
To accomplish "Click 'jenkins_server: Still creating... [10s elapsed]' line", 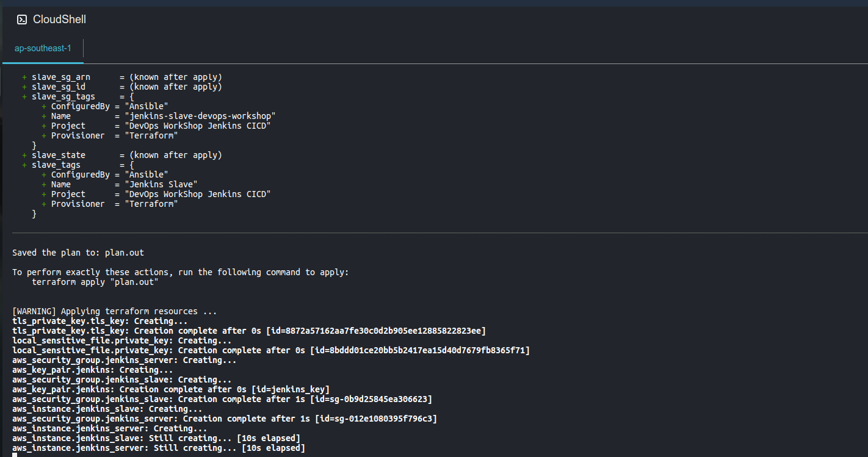I will coord(159,448).
